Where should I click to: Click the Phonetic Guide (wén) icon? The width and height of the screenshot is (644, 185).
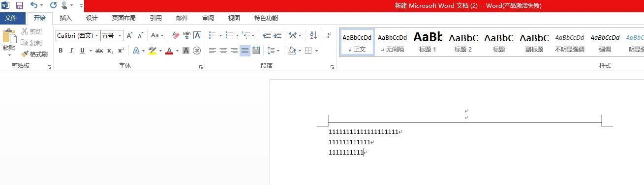(186, 35)
